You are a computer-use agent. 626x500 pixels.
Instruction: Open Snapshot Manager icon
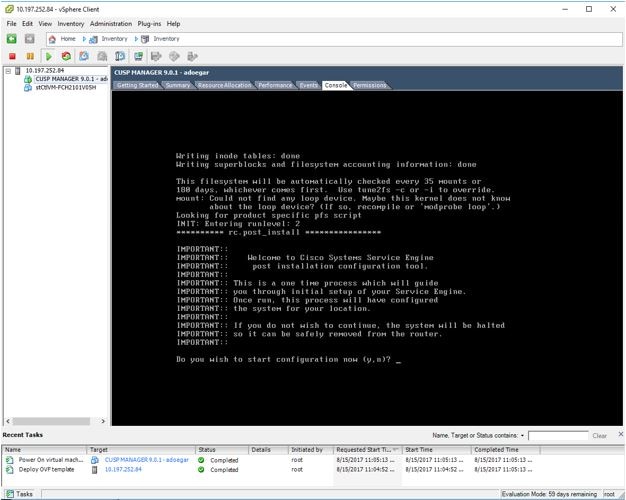(120, 56)
